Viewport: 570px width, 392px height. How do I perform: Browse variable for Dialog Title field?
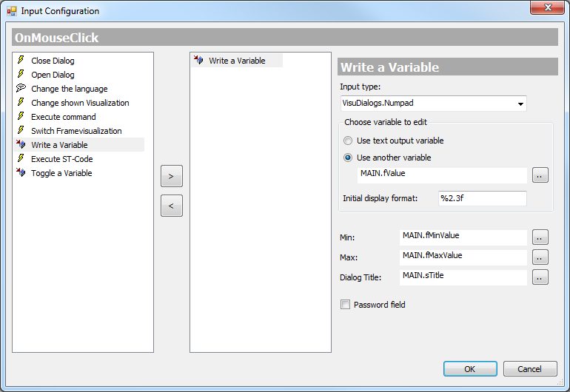(540, 277)
